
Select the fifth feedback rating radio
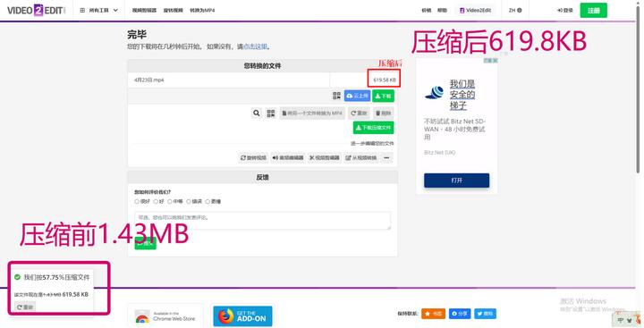tap(208, 202)
